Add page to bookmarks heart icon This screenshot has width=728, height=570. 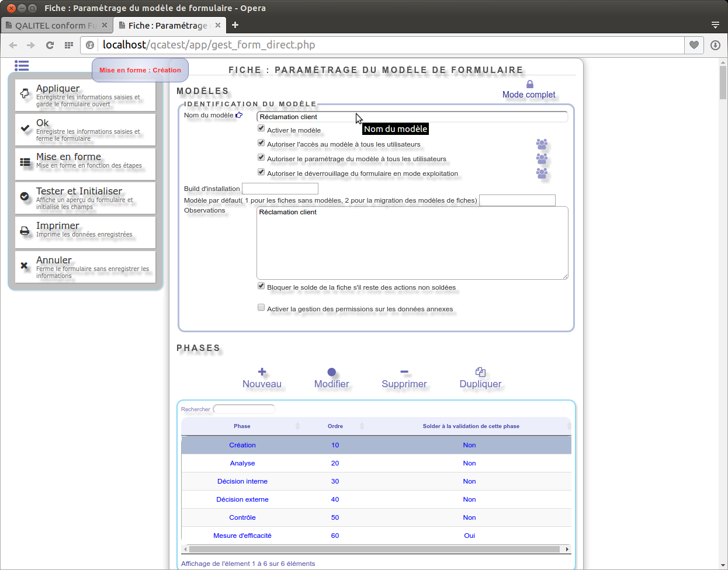click(x=694, y=45)
